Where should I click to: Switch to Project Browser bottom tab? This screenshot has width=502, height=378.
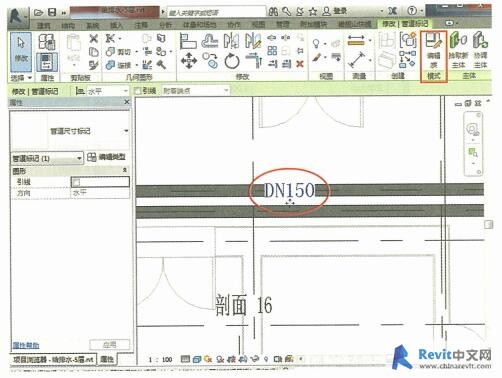tap(53, 359)
